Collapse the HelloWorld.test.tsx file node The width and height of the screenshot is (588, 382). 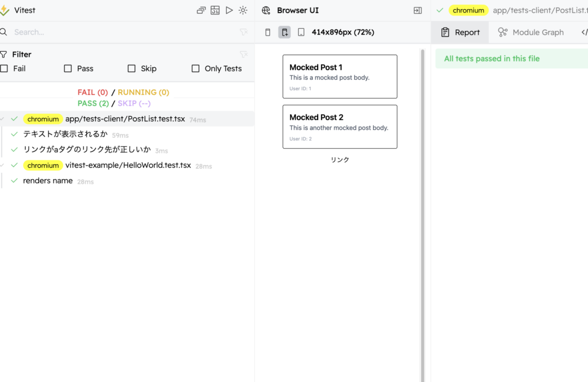click(3, 165)
